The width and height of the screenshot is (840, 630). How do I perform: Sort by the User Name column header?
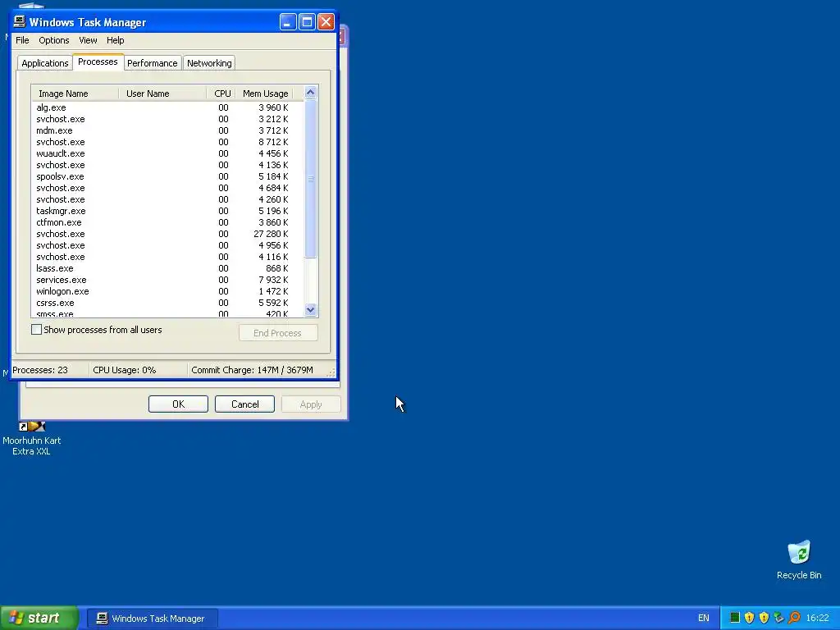click(x=162, y=94)
